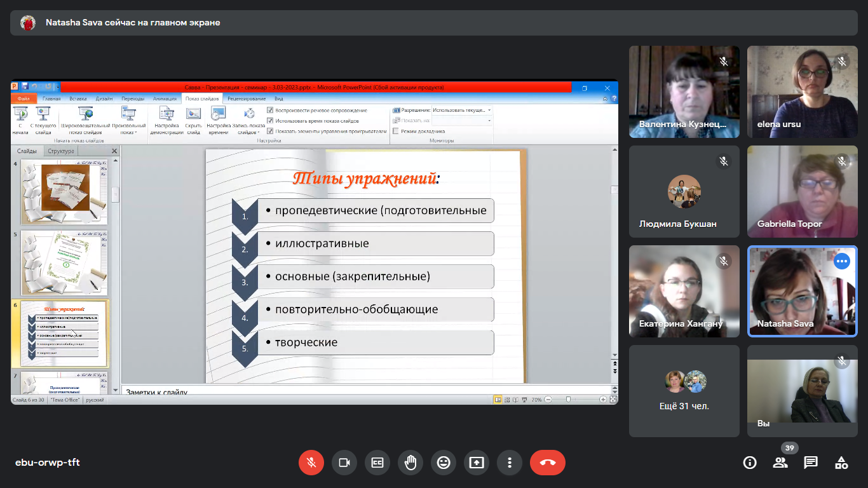
Task: Expand the 'Разрешение' dropdown
Action: [x=489, y=110]
